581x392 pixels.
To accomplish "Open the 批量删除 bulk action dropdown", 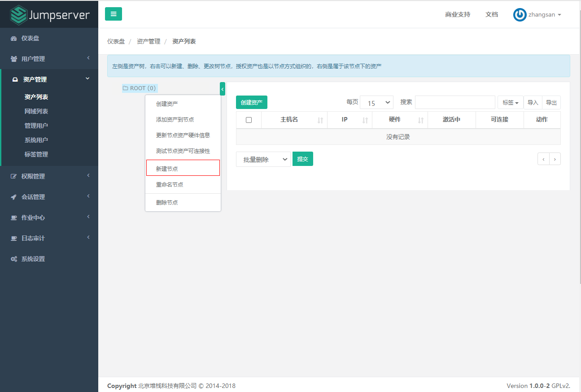I will pos(263,158).
